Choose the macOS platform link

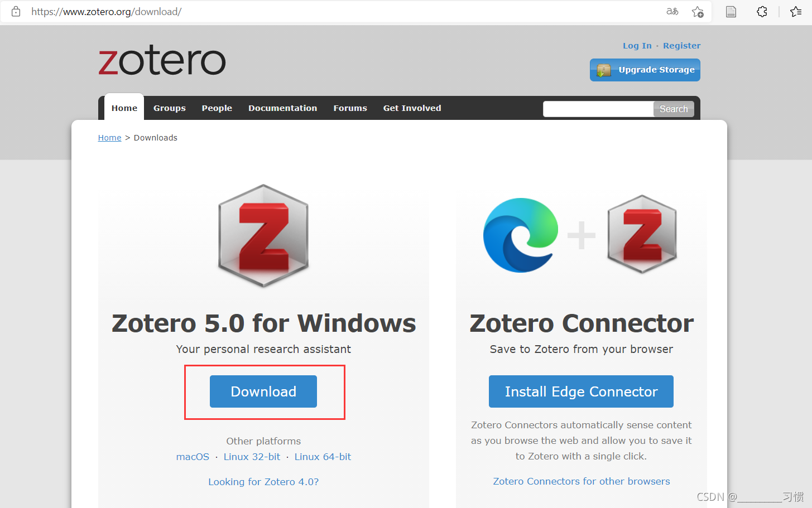[x=193, y=457]
